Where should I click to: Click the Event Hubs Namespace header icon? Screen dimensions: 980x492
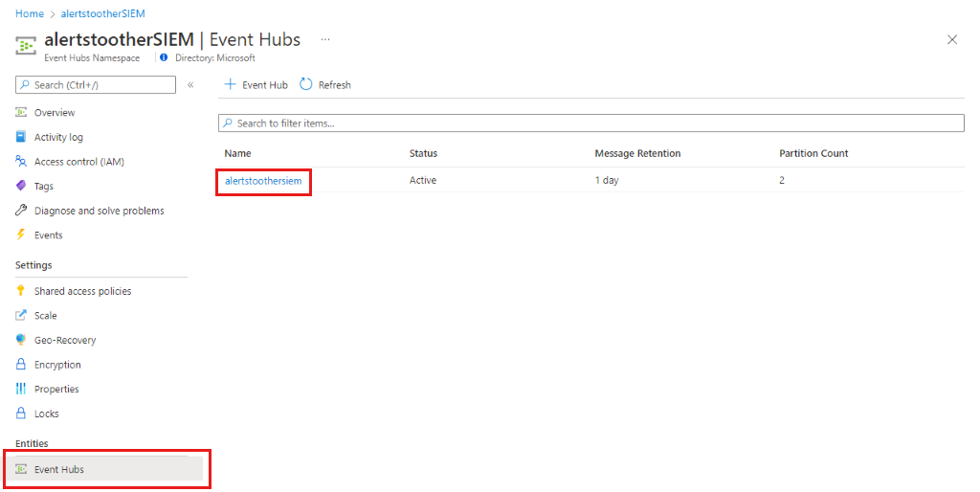(26, 46)
